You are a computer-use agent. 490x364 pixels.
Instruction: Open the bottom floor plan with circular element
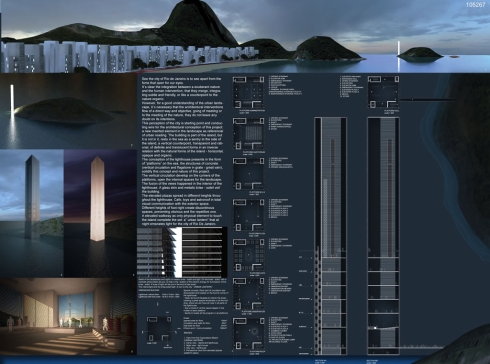click(248, 333)
